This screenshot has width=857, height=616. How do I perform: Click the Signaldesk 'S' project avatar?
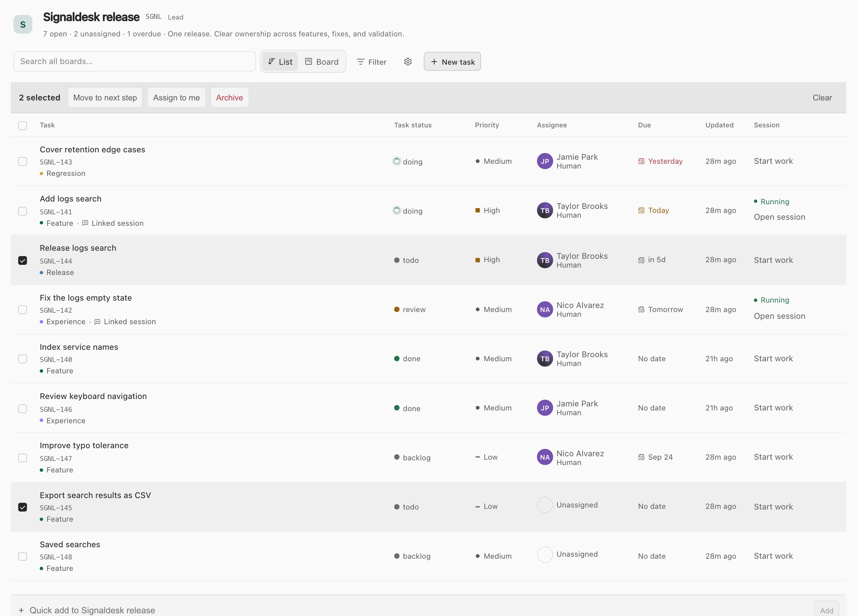(x=23, y=25)
